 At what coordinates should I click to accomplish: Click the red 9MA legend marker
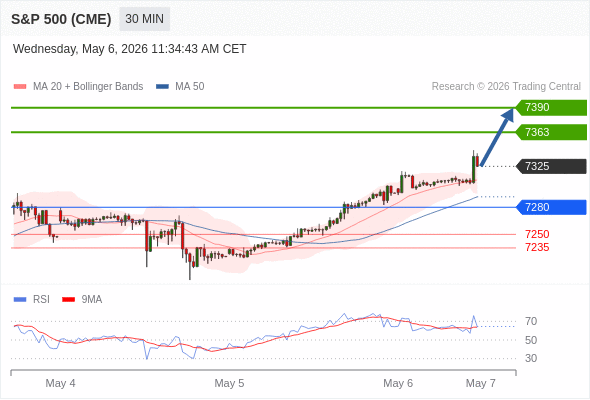68,300
